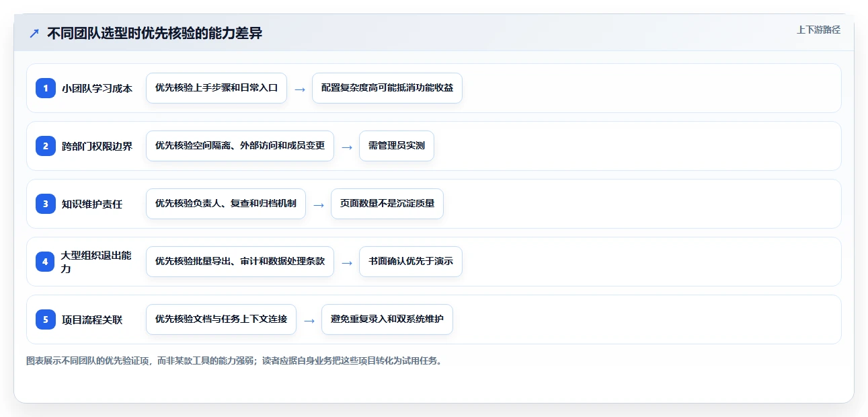The width and height of the screenshot is (868, 417).
Task: Click the arrow before 避免重复录入和双系统维护
Action: pos(309,320)
